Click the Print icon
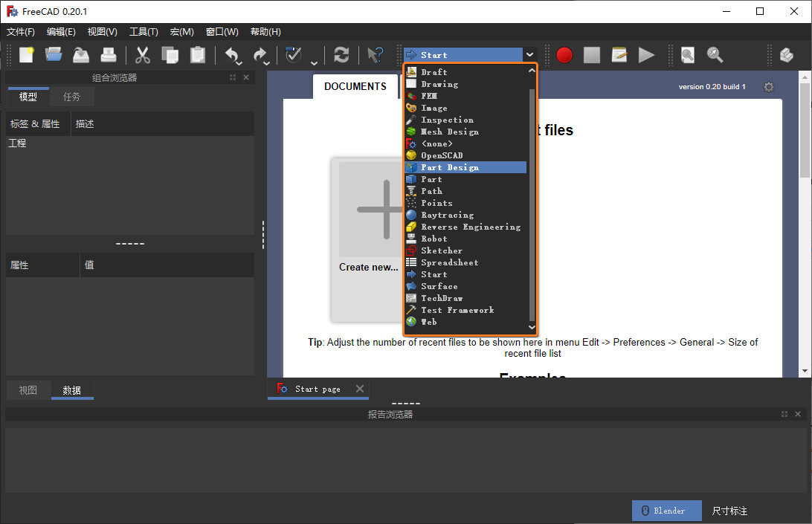 pyautogui.click(x=109, y=54)
